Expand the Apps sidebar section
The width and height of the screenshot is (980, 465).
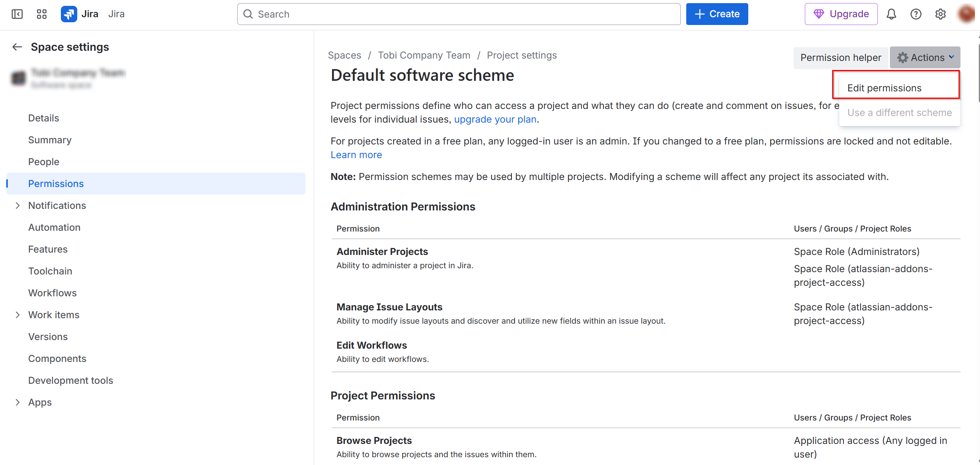pos(18,402)
